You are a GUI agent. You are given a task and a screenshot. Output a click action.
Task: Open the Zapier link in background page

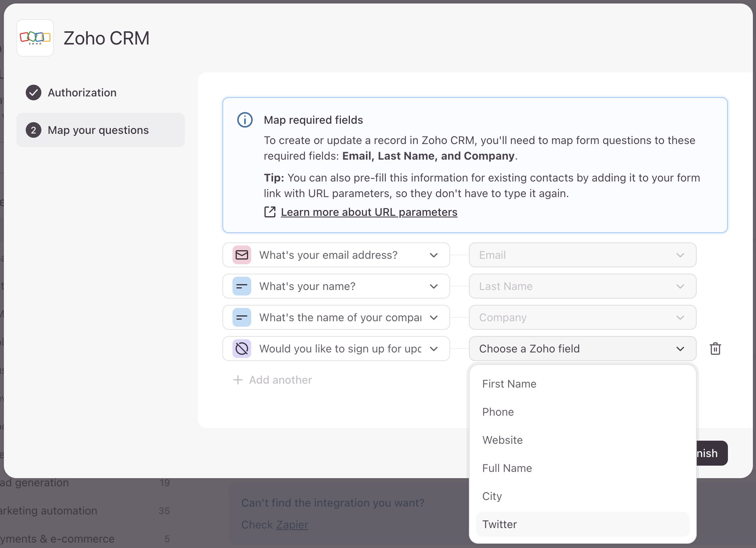(292, 525)
